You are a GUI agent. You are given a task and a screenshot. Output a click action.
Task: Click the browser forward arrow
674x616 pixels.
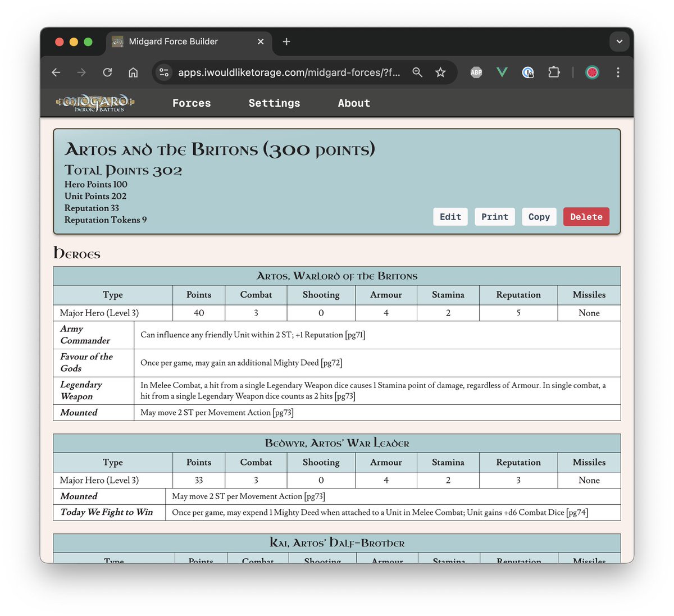82,72
